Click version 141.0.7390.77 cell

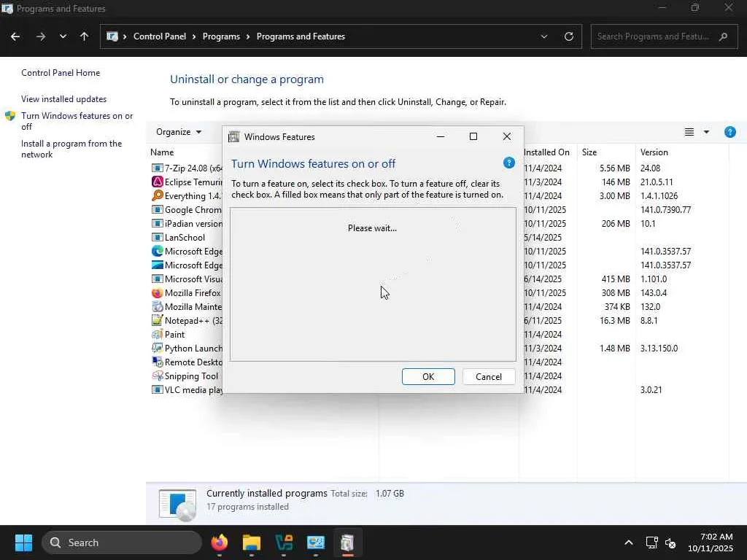point(665,209)
